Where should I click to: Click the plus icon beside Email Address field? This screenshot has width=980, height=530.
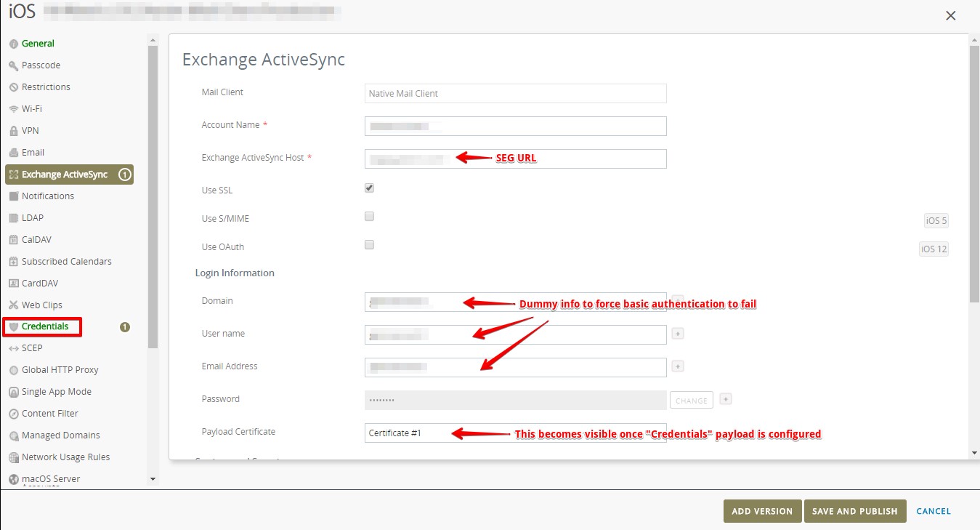[677, 366]
